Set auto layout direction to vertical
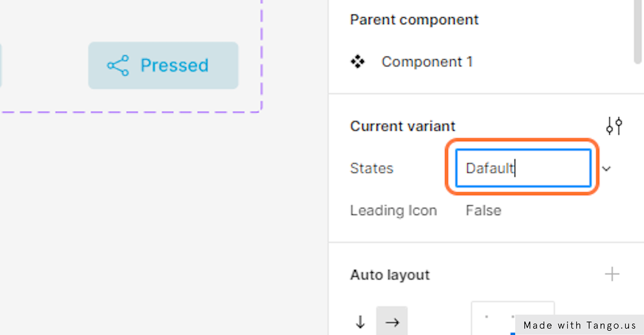 coord(361,322)
